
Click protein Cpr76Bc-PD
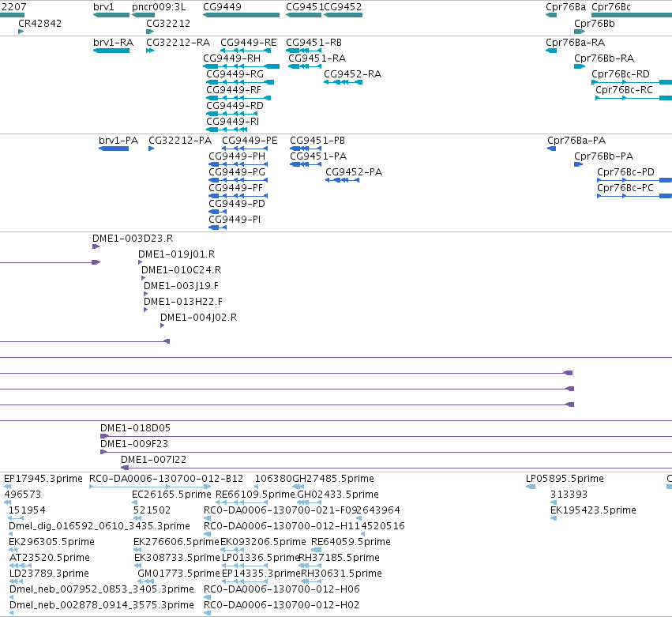point(625,172)
